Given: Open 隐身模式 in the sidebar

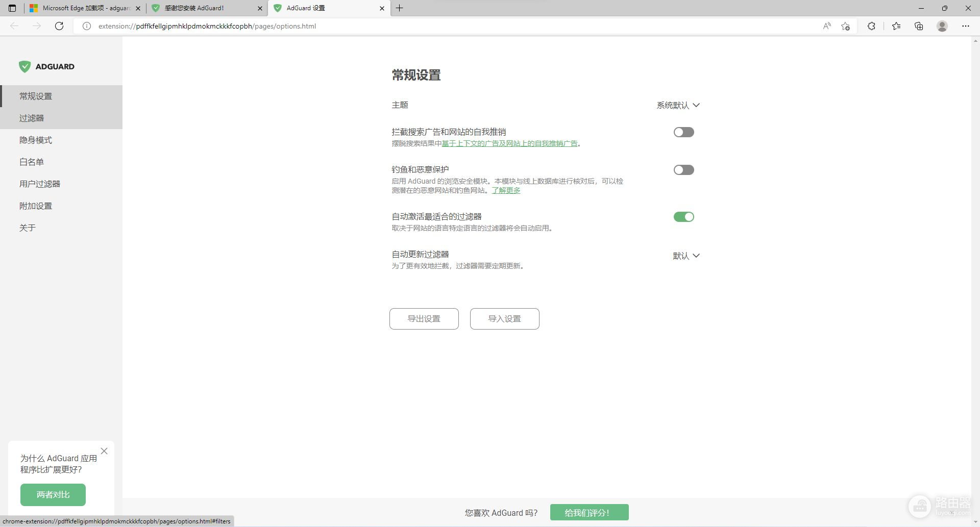Looking at the screenshot, I should pyautogui.click(x=61, y=140).
